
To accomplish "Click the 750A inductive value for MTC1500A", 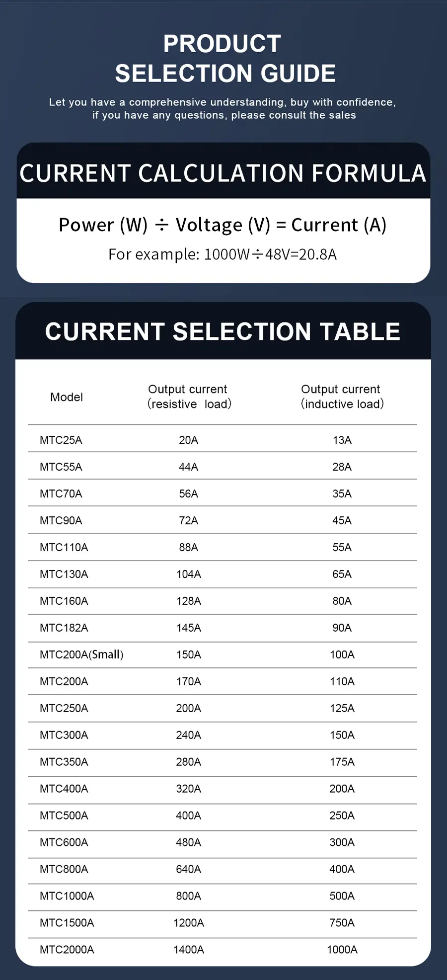I will [x=342, y=923].
